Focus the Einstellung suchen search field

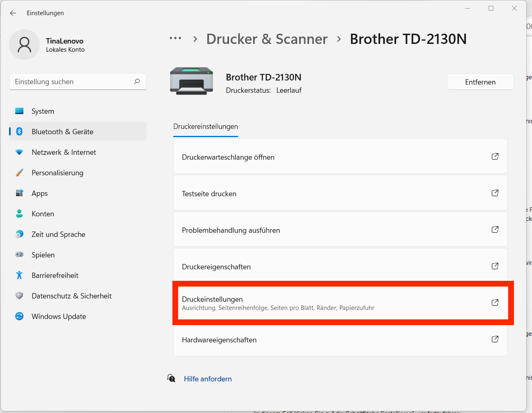tap(78, 82)
